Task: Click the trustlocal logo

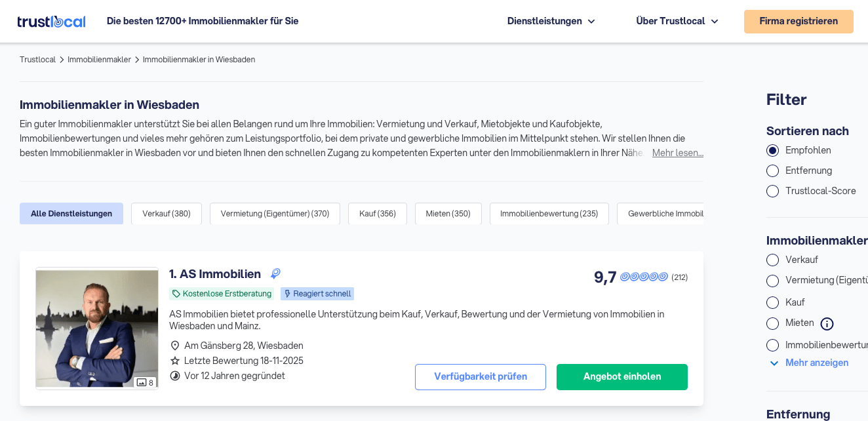Action: [x=51, y=21]
